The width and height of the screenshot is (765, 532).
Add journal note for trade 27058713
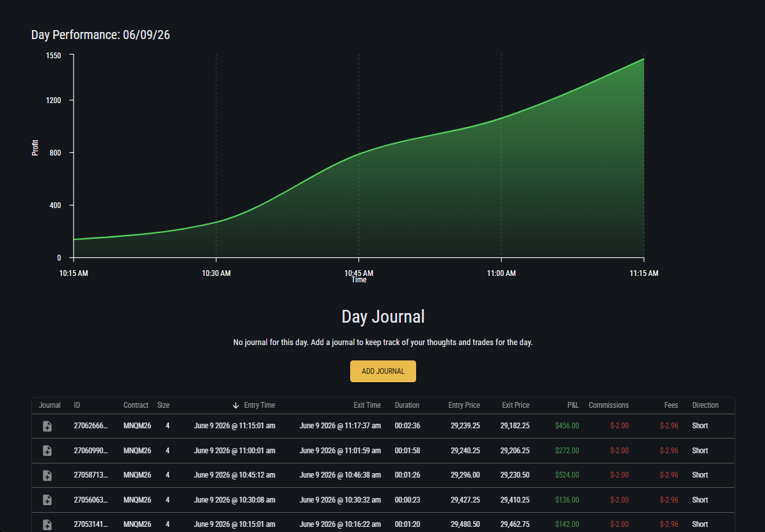(x=47, y=476)
